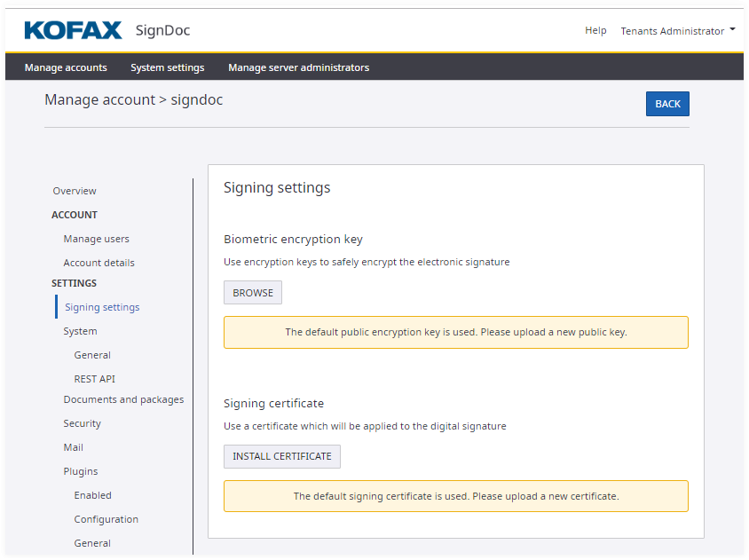The height and width of the screenshot is (560, 749).
Task: Expand the System settings section
Action: tap(80, 331)
